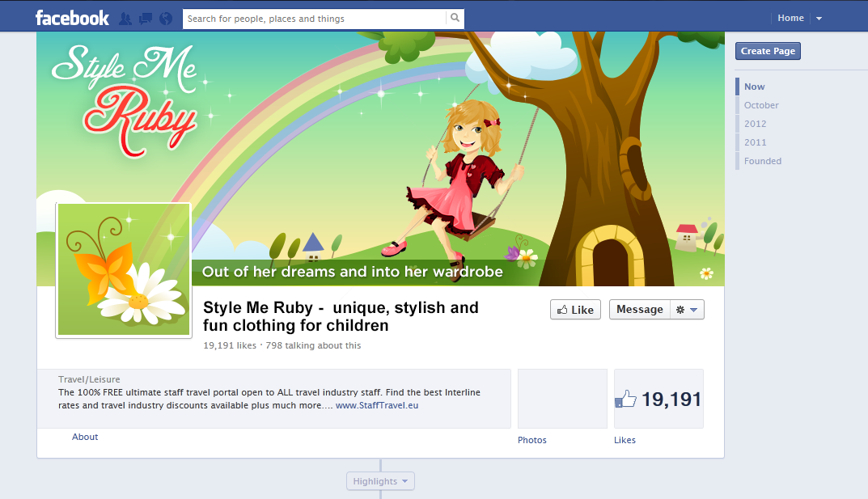This screenshot has height=499, width=868.
Task: Click the facebook logo
Action: click(72, 17)
